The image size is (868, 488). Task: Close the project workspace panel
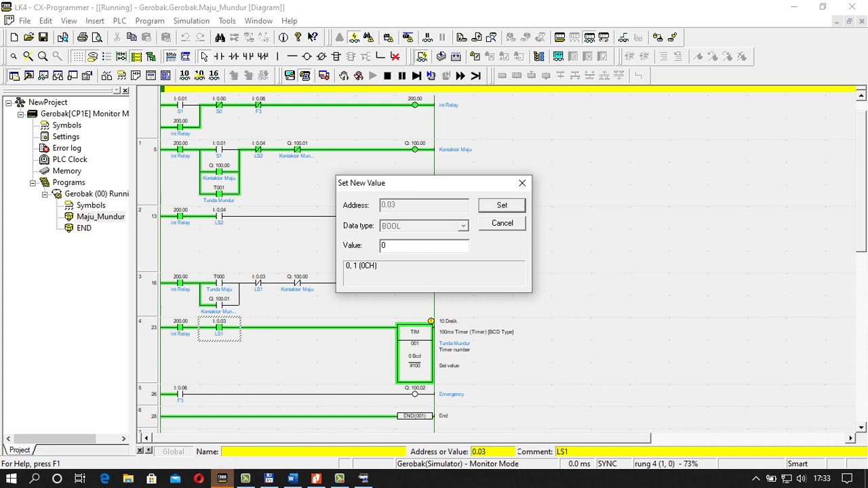tap(125, 90)
